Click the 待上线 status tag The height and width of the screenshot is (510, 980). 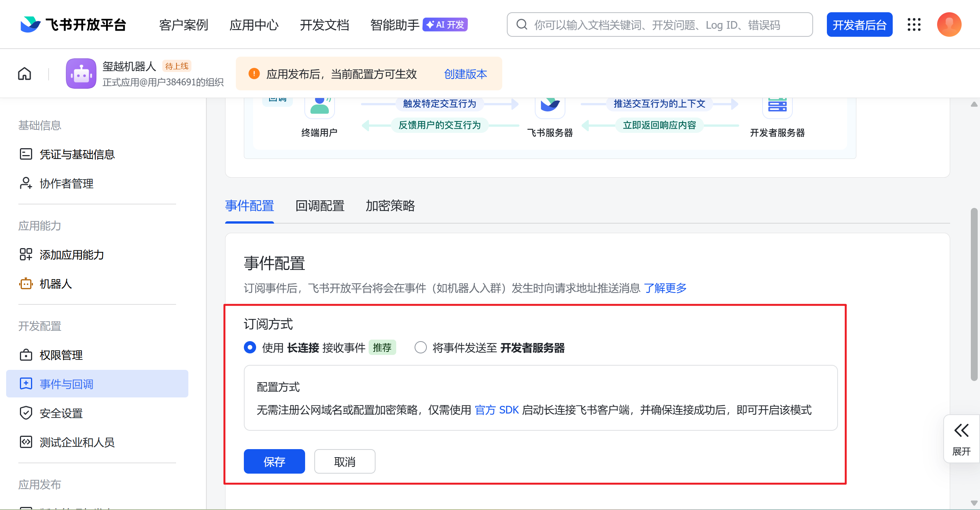177,66
